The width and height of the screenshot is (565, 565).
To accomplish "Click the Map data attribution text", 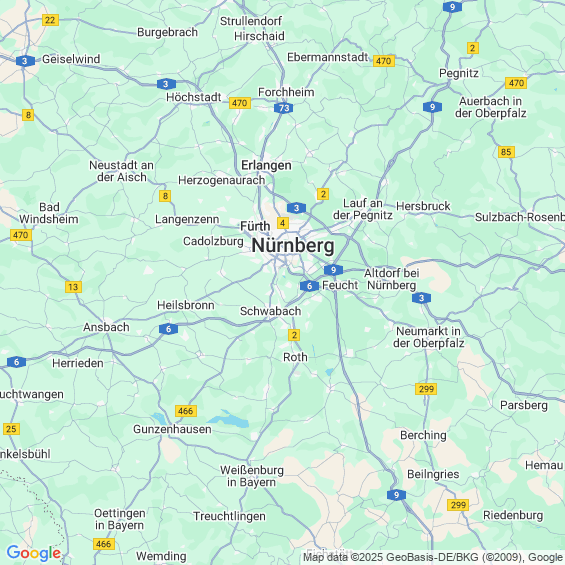I will pos(433,557).
